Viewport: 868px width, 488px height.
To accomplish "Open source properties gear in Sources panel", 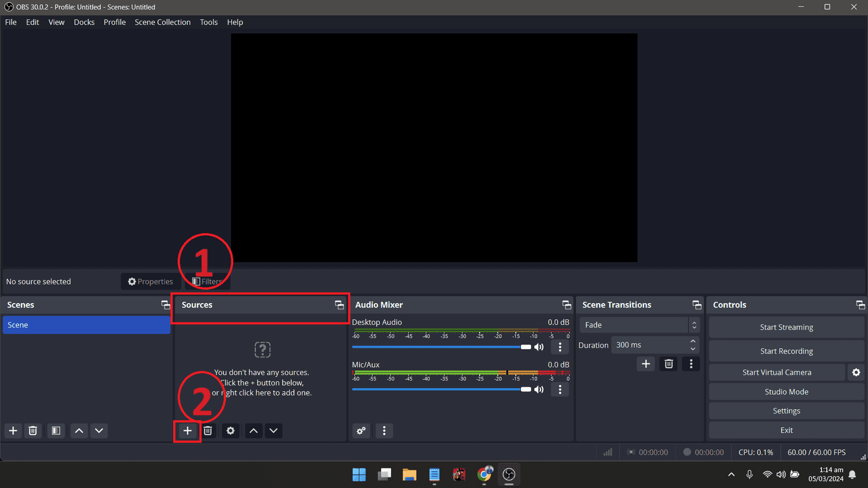I will coord(231,431).
